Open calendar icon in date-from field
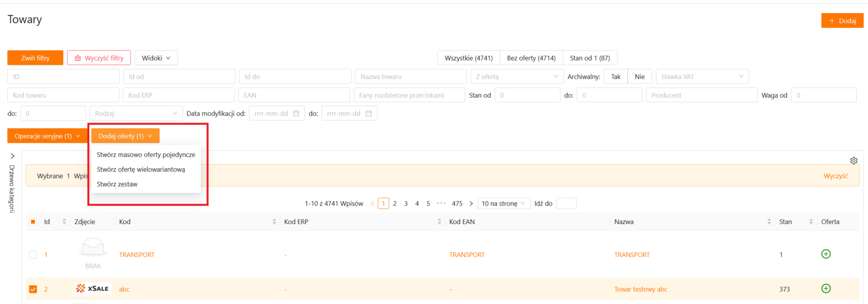 pyautogui.click(x=296, y=113)
